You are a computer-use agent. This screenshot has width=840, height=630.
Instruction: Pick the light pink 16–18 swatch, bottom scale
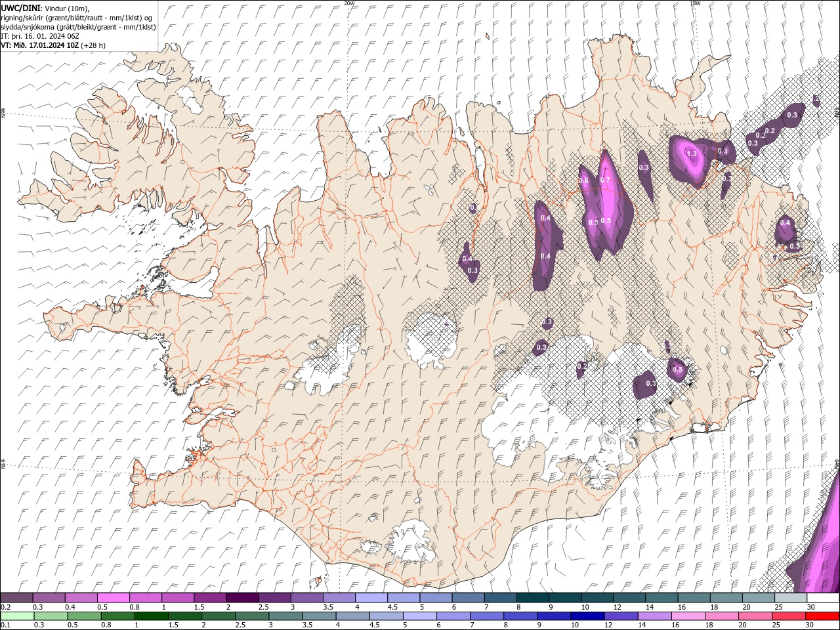(x=687, y=616)
